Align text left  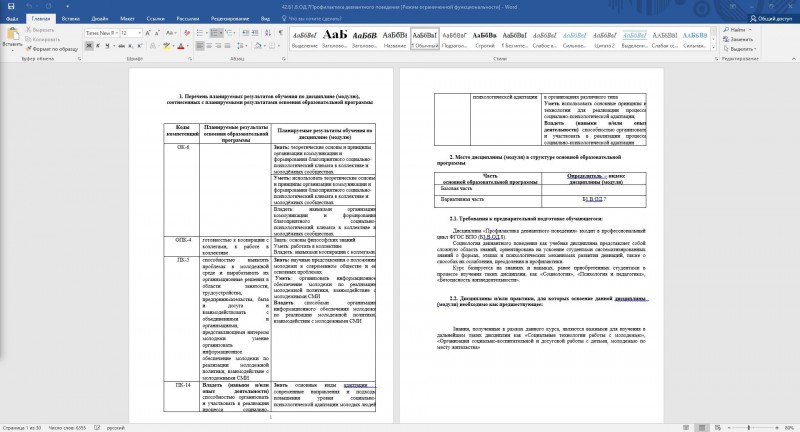[200, 46]
